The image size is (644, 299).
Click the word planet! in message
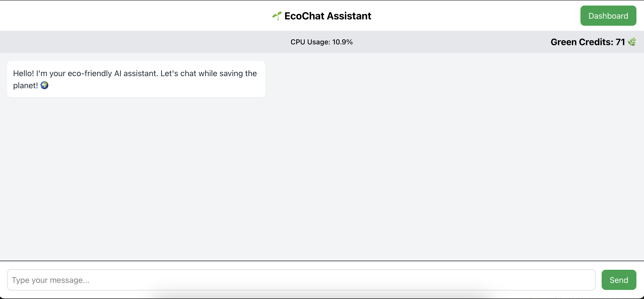(25, 85)
